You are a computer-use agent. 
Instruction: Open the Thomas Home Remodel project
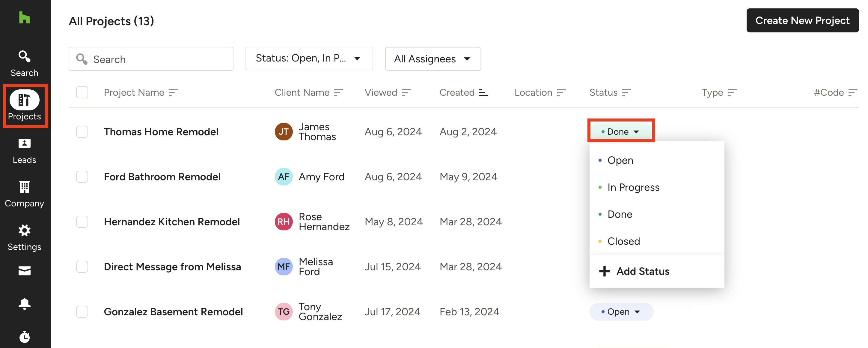161,131
